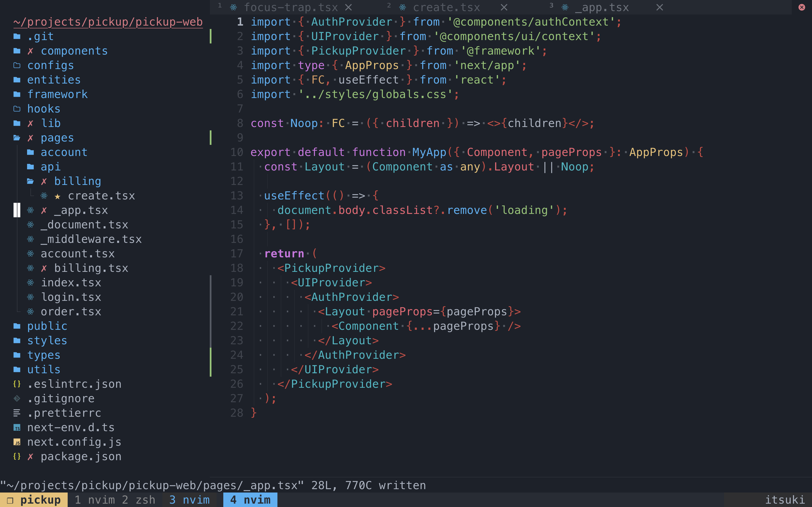Toggle the hooks folder expanded state
Screen dimensions: 812x507
(x=44, y=109)
